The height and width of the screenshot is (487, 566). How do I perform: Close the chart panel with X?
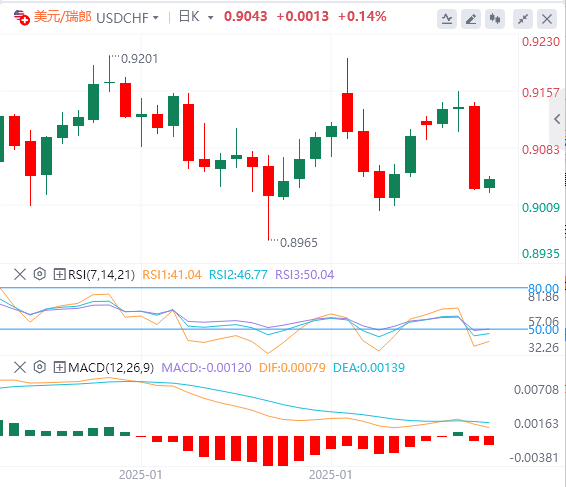(x=547, y=19)
